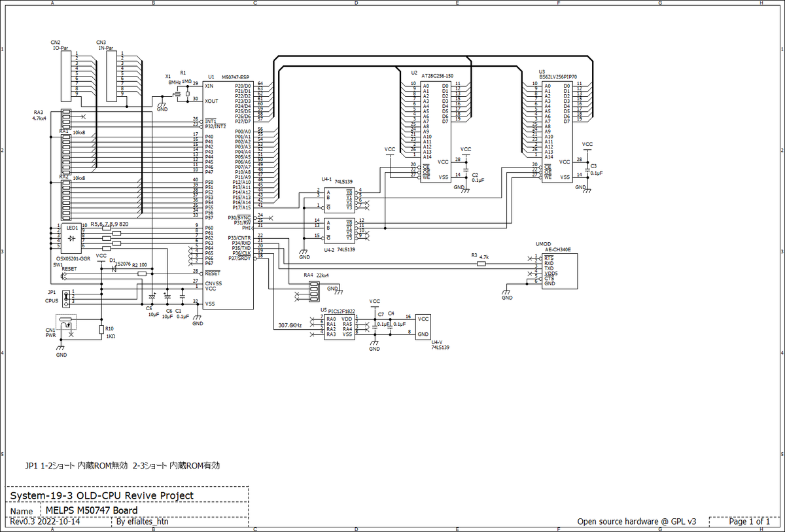Screen dimensions: 785x532
Task: Select the RA3 4.7kx4 resistor array label
Action: (x=40, y=116)
